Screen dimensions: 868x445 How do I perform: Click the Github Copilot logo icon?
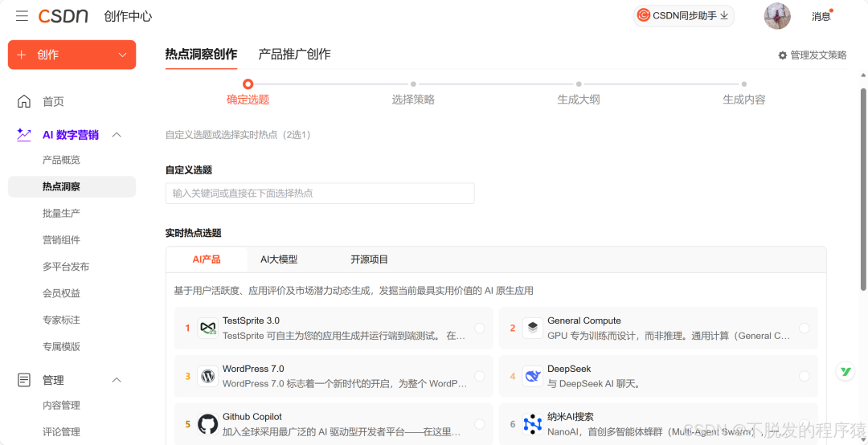(207, 424)
